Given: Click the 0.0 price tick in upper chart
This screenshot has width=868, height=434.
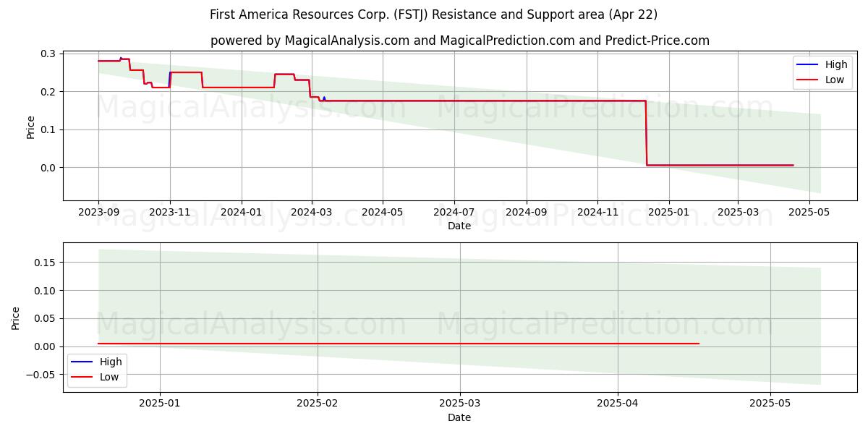Looking at the screenshot, I should [x=48, y=168].
